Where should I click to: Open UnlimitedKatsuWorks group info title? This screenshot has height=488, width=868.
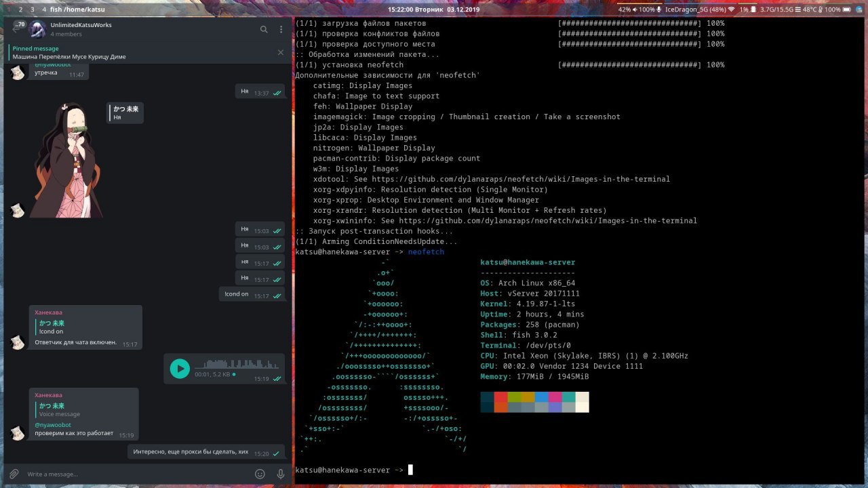(81, 25)
